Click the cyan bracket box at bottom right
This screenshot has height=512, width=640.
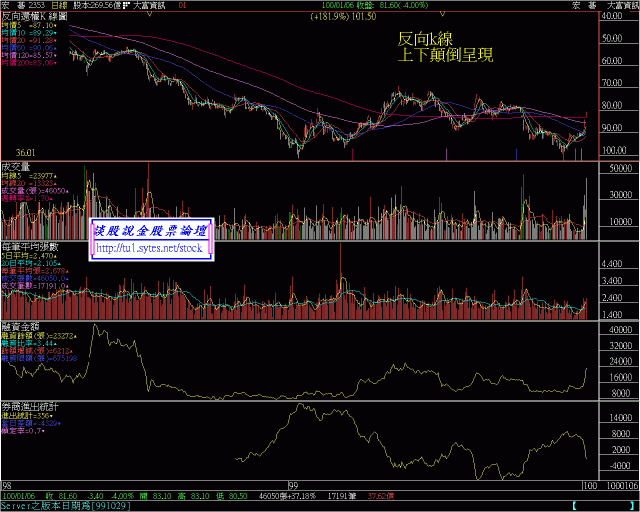[x=603, y=505]
